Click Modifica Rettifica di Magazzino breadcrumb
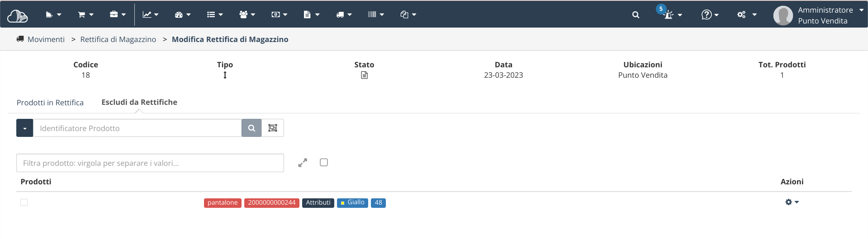Viewport: 868px width, 239px height. coord(230,39)
